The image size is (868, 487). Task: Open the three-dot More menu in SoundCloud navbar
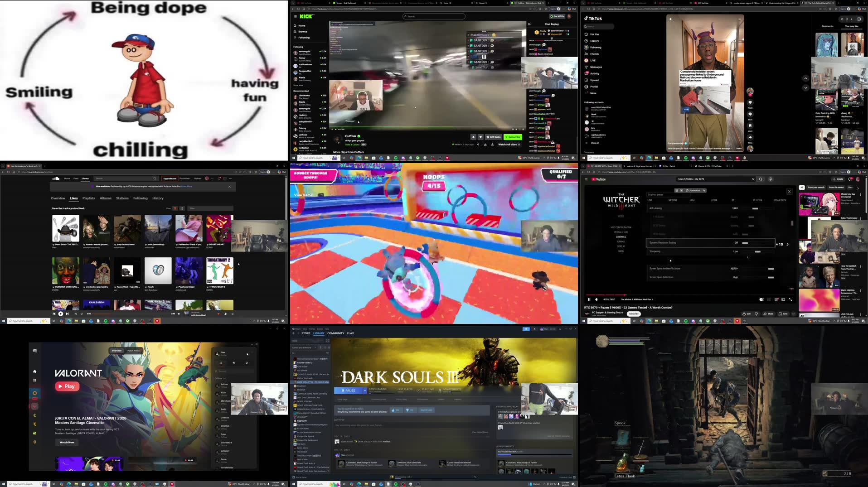click(x=231, y=178)
